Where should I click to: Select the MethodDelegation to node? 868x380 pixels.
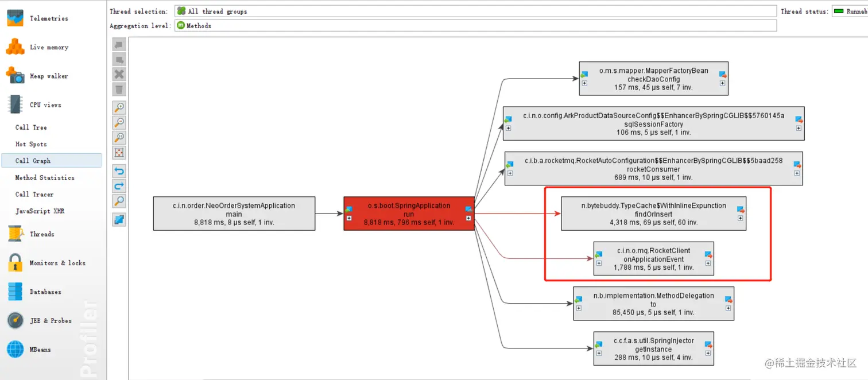[x=653, y=304]
